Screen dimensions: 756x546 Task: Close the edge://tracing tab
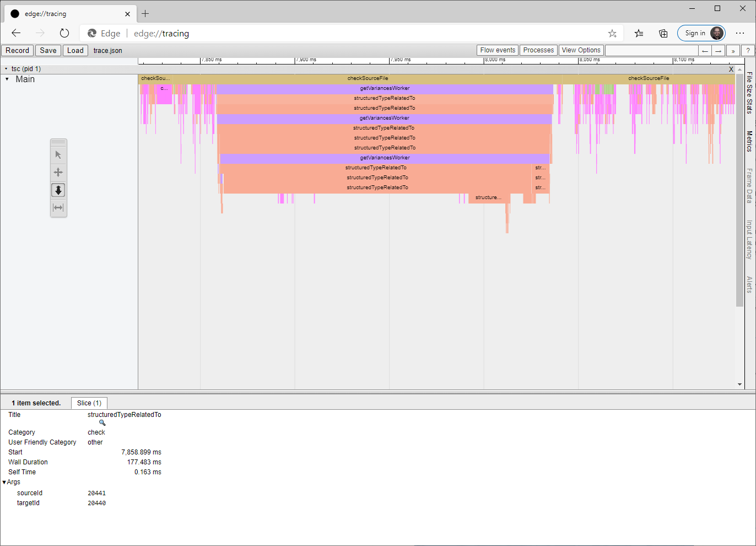click(x=127, y=14)
